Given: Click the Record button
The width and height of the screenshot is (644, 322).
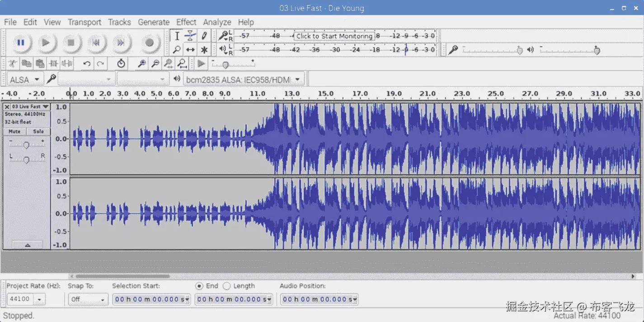Looking at the screenshot, I should 149,43.
